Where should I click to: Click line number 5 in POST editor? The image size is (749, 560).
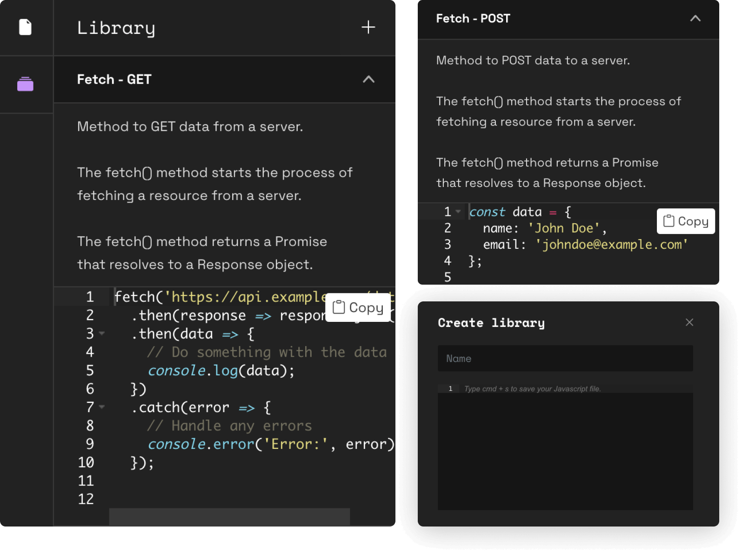[448, 277]
